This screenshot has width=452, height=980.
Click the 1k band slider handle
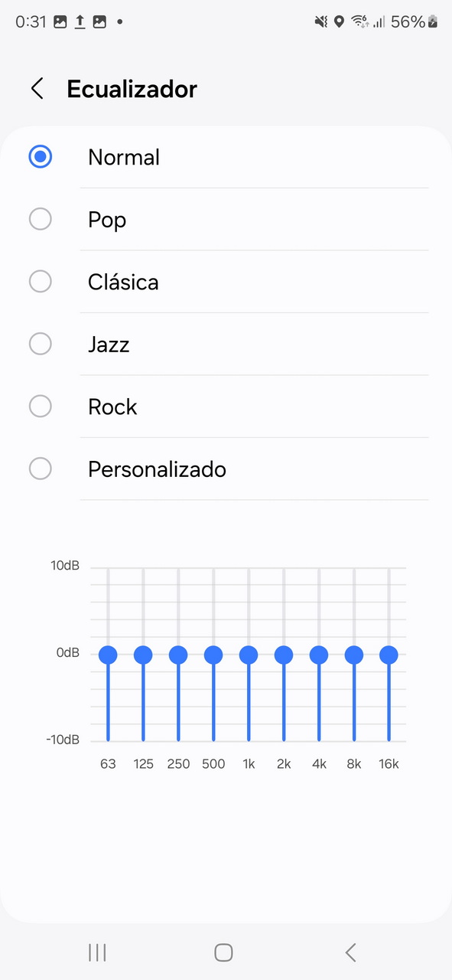coord(249,655)
